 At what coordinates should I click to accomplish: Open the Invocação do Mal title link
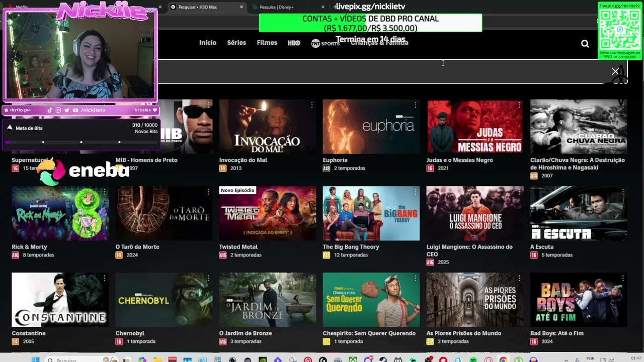(x=243, y=160)
